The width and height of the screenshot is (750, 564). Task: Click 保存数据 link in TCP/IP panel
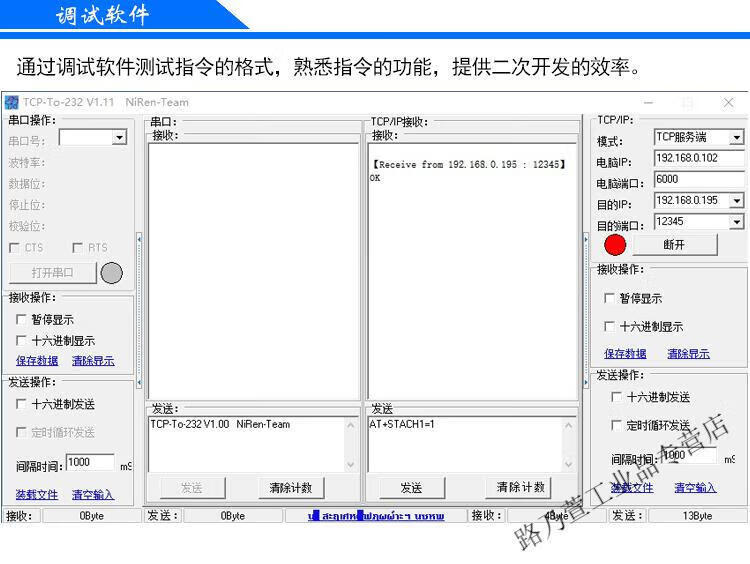pyautogui.click(x=625, y=354)
